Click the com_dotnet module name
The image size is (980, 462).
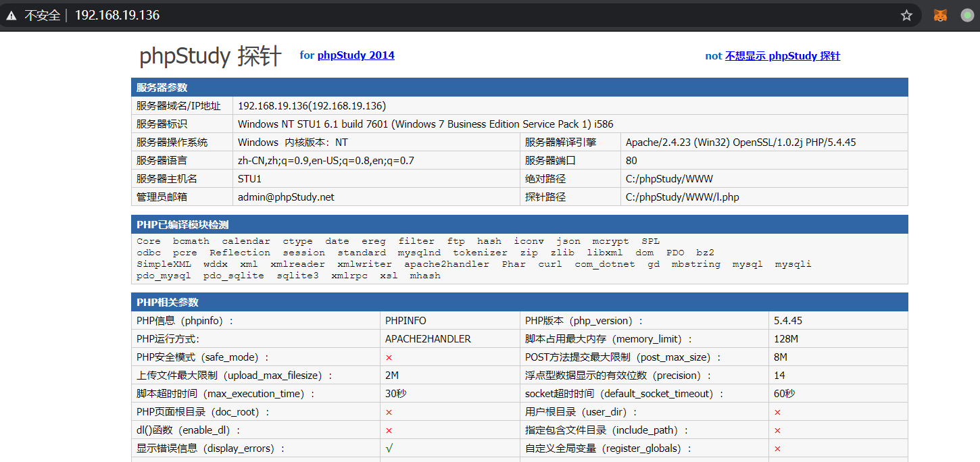(x=605, y=264)
